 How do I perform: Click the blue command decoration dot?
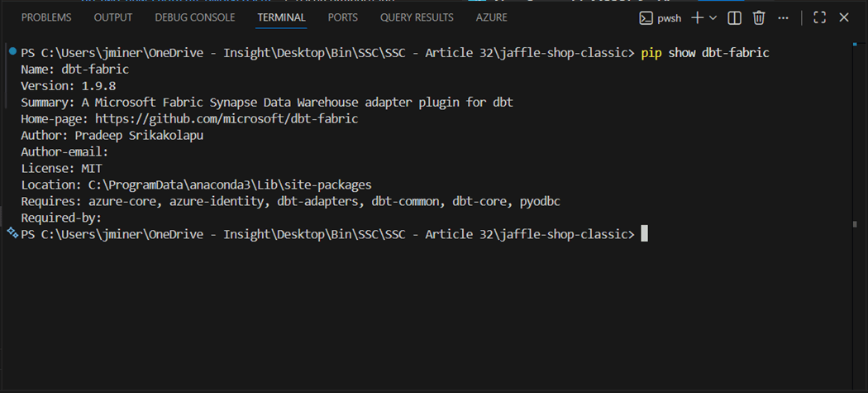[12, 52]
